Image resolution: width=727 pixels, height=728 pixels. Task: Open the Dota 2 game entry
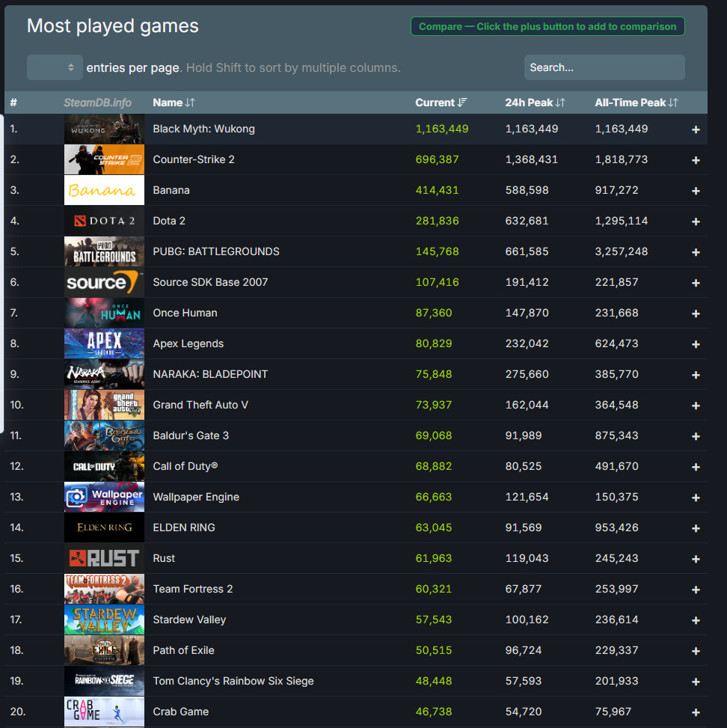(168, 220)
